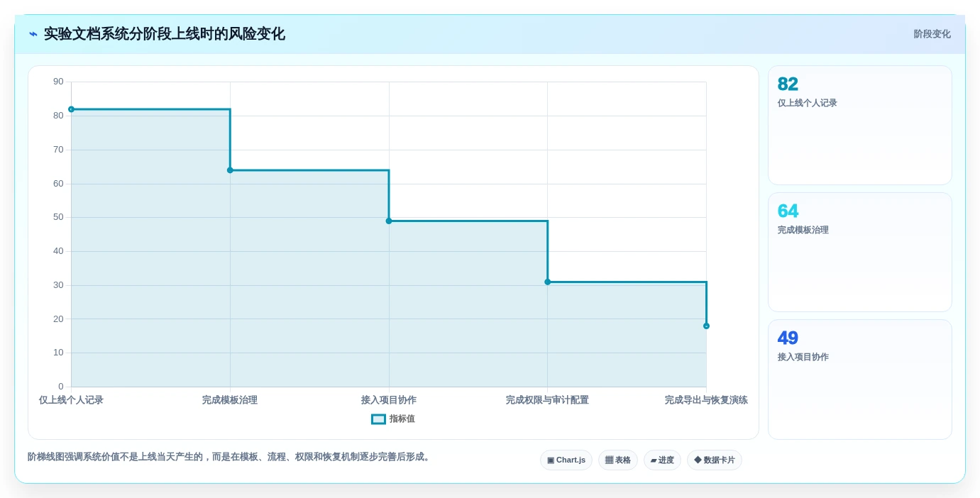980x498 pixels.
Task: Select the 表格 tag chip
Action: [618, 460]
